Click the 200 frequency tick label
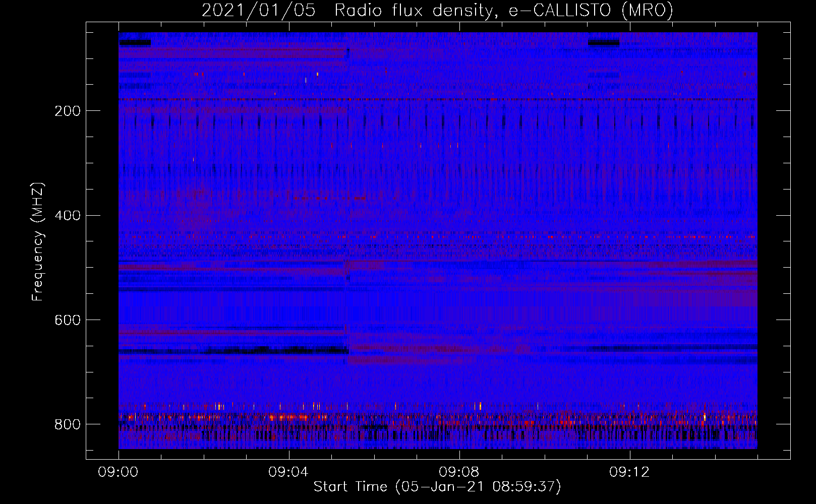 point(68,111)
